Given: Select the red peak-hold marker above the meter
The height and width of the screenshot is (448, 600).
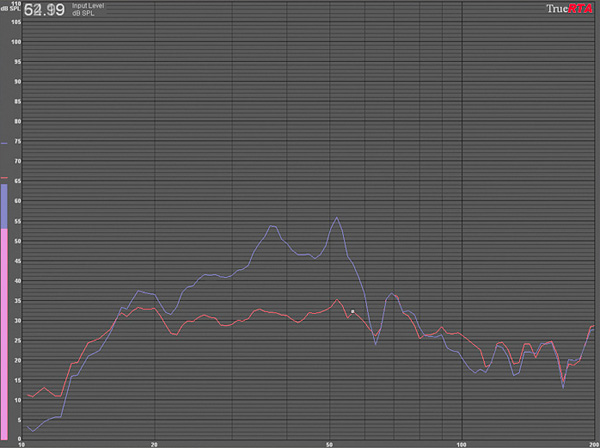Looking at the screenshot, I should 4,179.
